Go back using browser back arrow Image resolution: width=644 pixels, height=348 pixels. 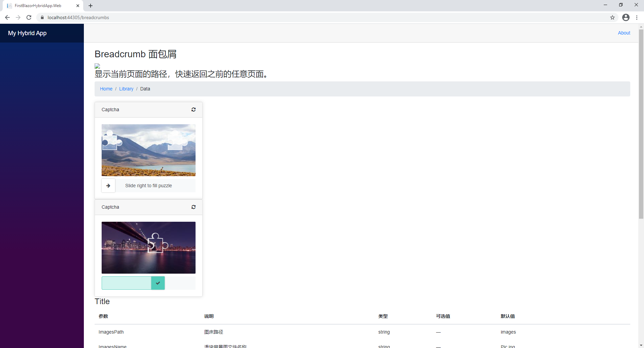[7, 17]
